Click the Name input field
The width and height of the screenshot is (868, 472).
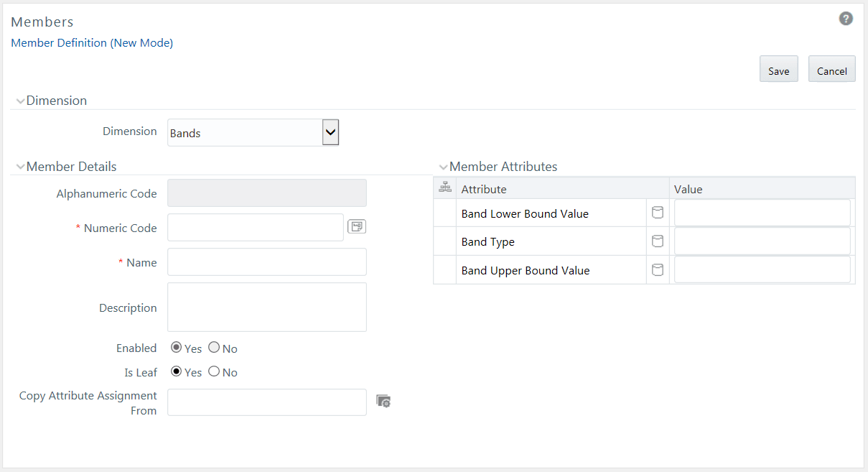(266, 262)
